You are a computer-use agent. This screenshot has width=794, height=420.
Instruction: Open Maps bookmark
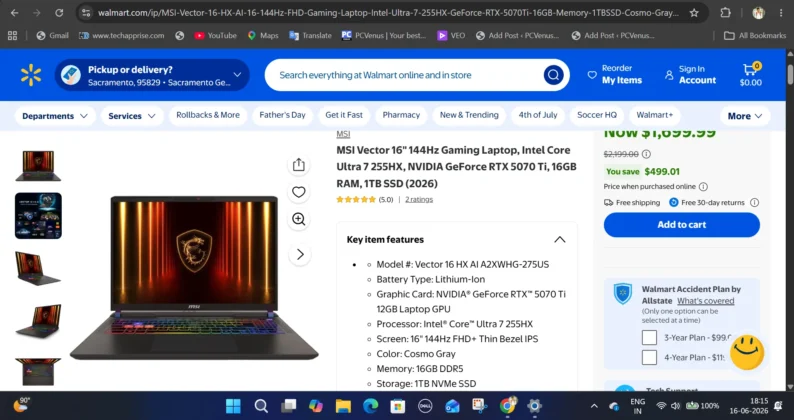click(x=263, y=35)
